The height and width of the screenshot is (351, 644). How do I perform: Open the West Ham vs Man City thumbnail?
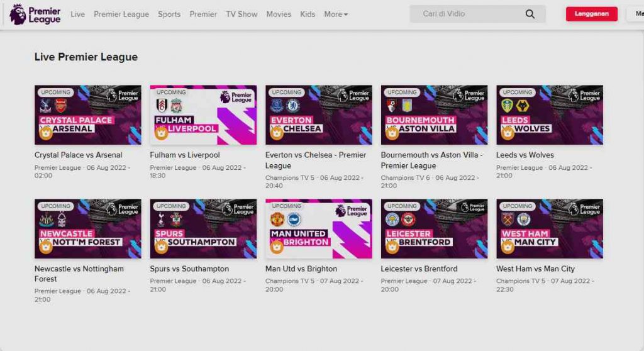[x=550, y=228]
